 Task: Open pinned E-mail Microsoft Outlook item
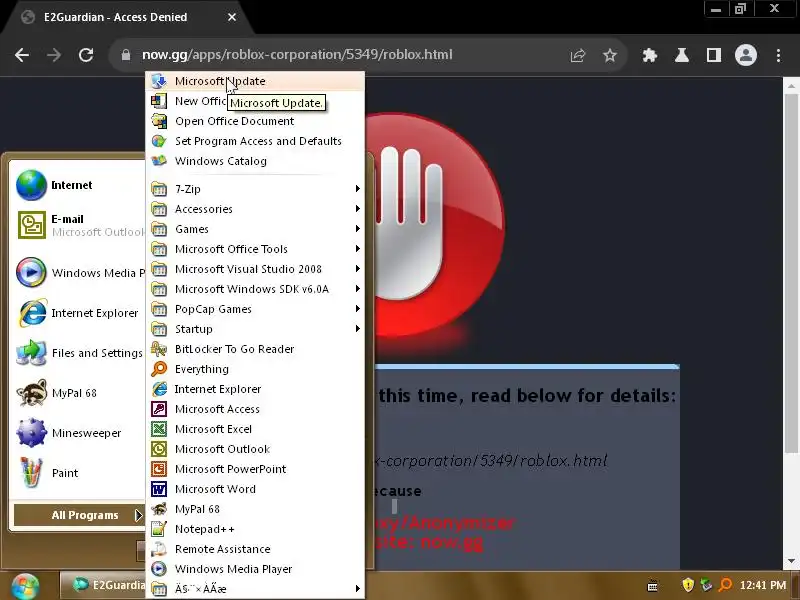79,225
